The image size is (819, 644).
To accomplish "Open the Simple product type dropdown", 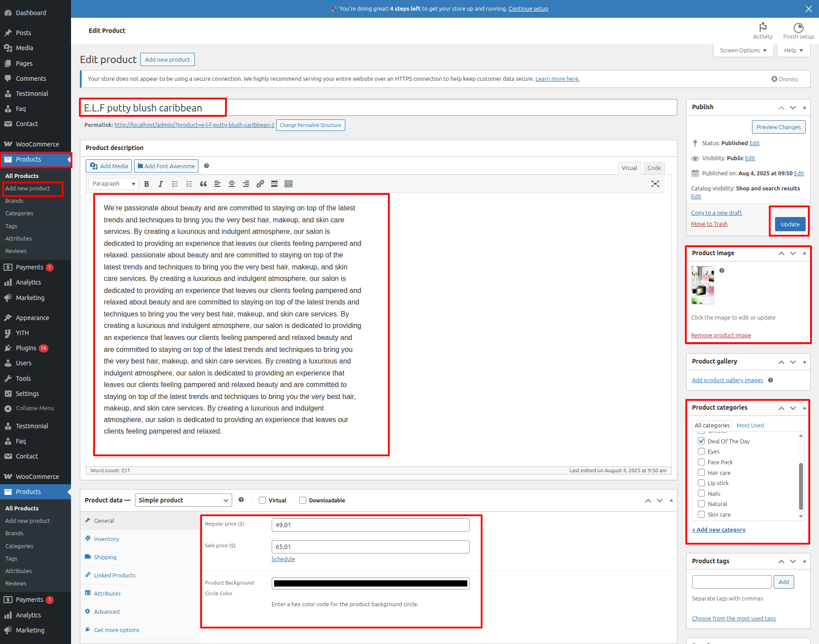I will tap(183, 500).
